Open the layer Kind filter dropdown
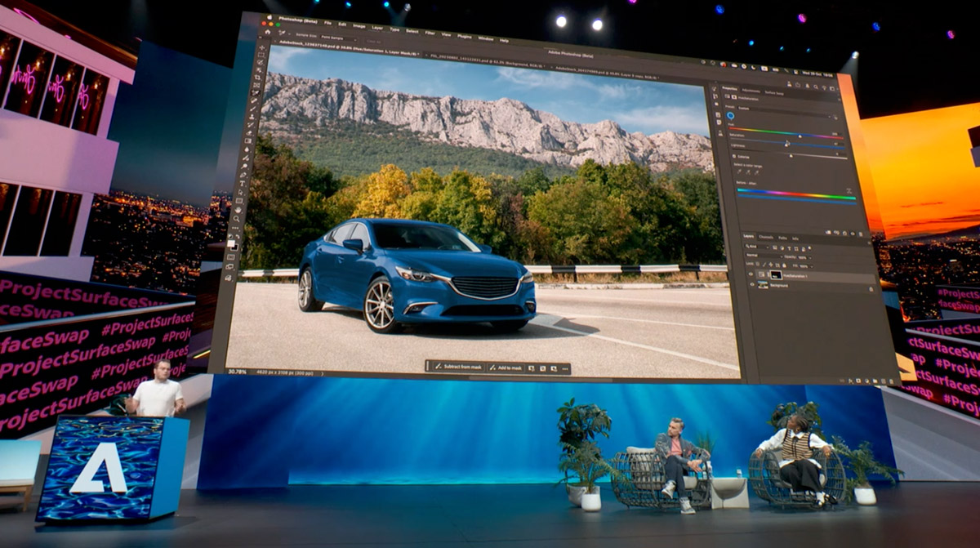The height and width of the screenshot is (548, 980). pos(757,247)
